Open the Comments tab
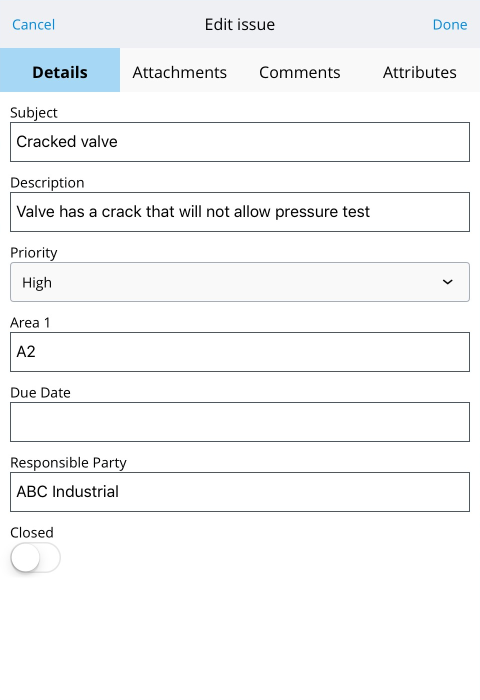This screenshot has height=700, width=480. pos(300,72)
